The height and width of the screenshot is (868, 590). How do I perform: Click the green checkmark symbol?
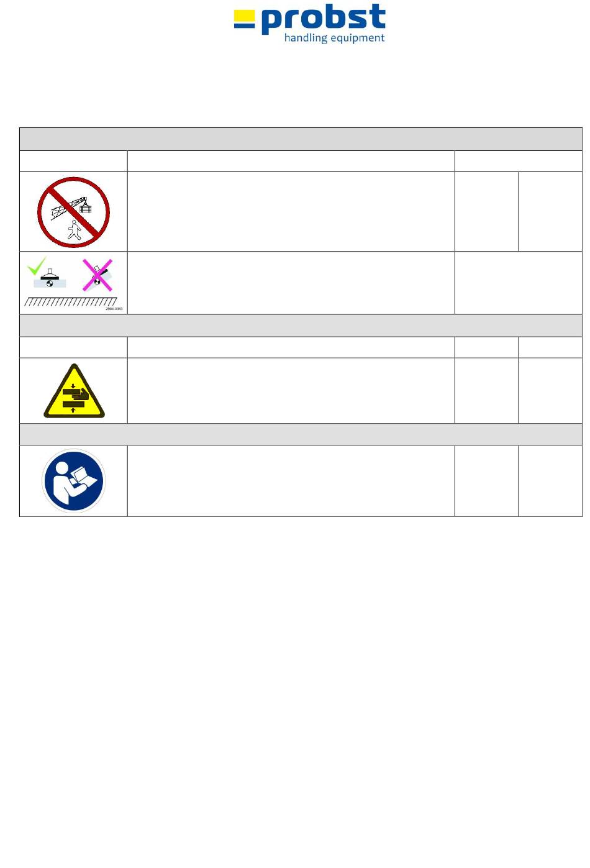pos(37,267)
